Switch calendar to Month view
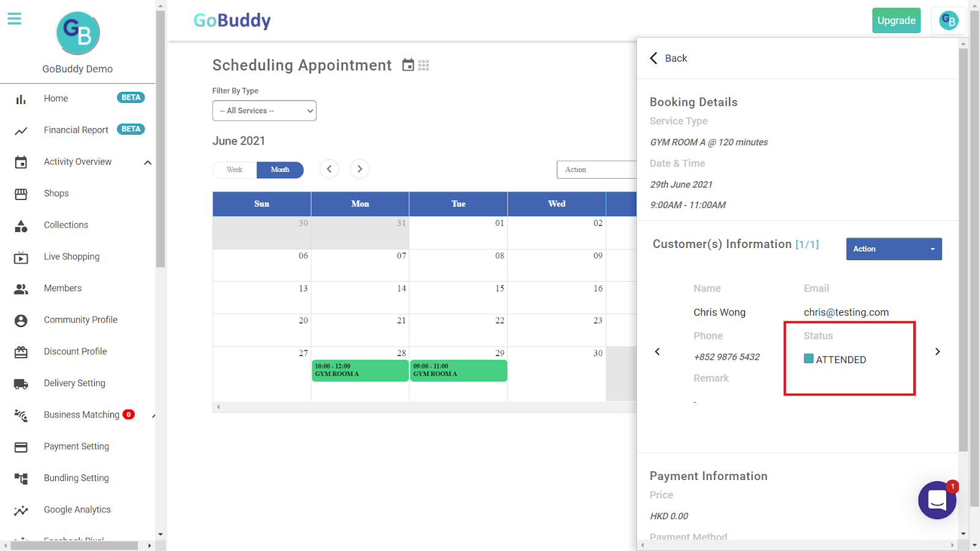Viewport: 980px width, 551px height. coord(280,170)
